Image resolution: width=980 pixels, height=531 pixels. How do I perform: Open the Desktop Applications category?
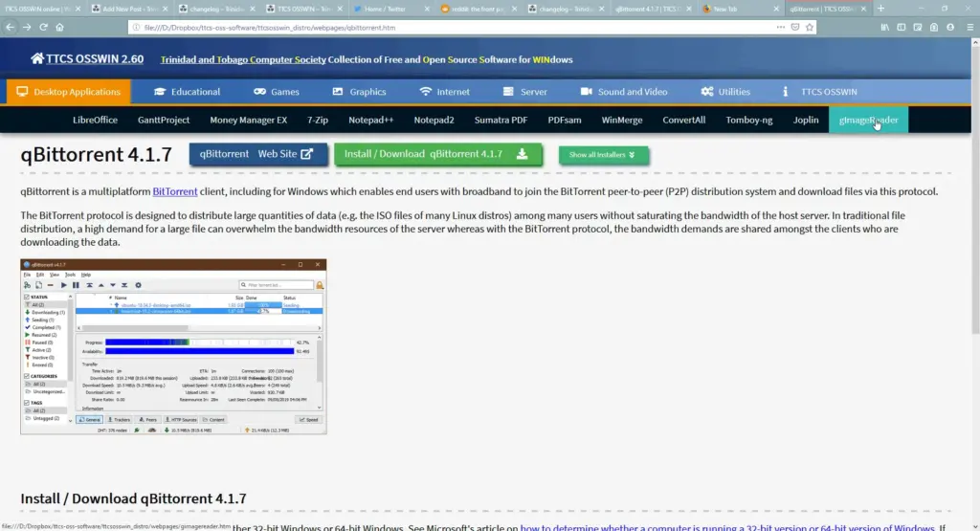(x=67, y=92)
